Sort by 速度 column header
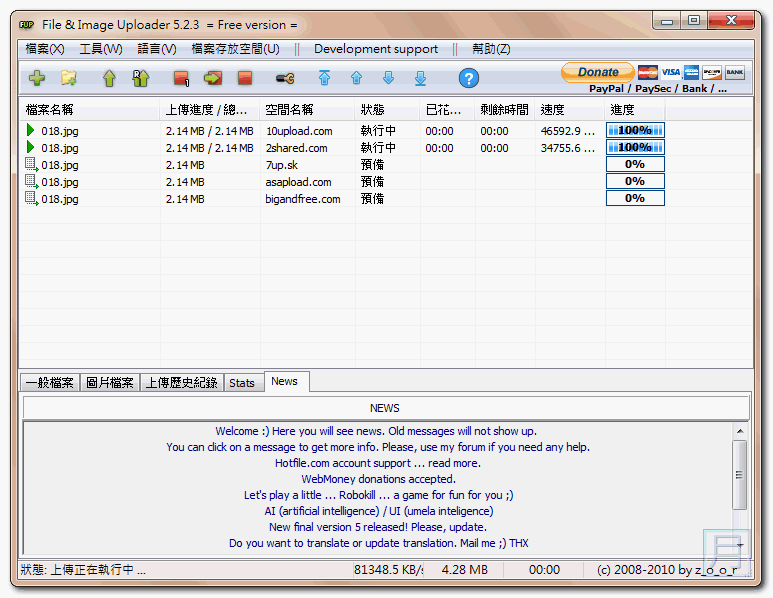 tap(569, 109)
